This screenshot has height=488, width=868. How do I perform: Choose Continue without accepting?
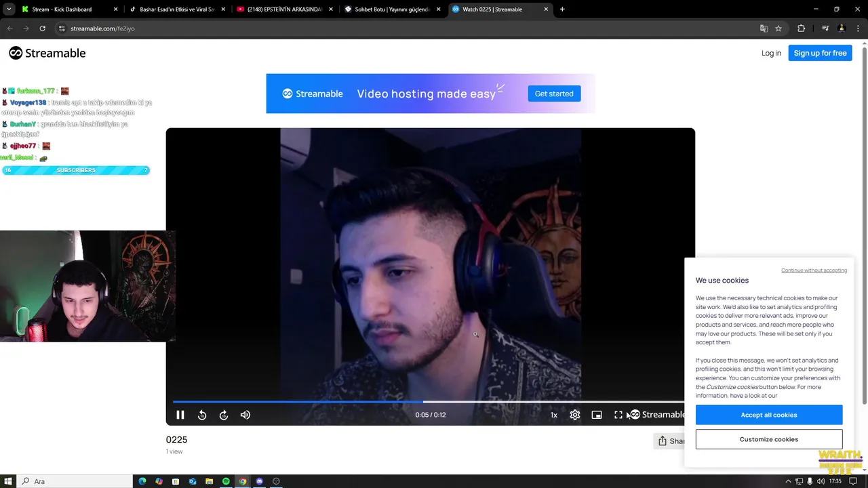814,270
